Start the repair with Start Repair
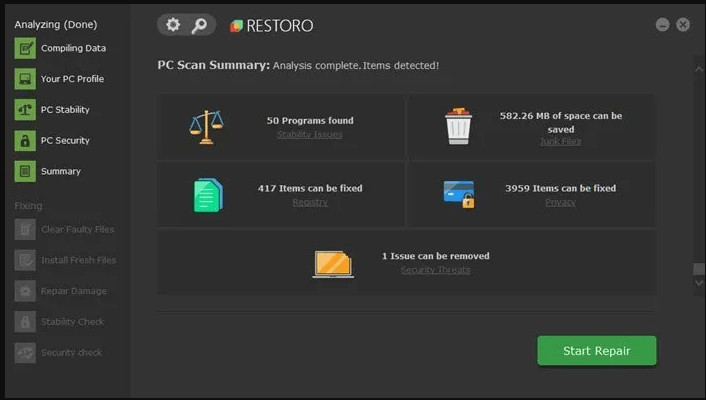This screenshot has width=706, height=400. coord(597,350)
